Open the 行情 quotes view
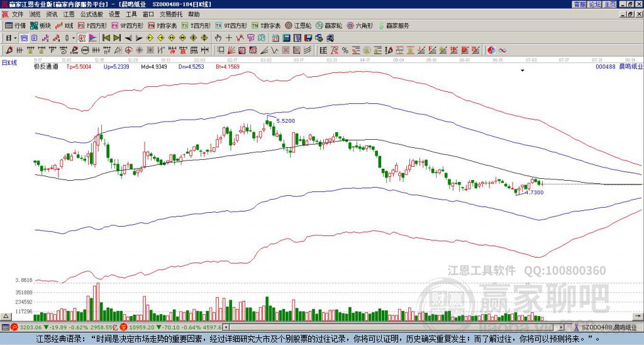This screenshot has height=345, width=644. click(x=15, y=25)
